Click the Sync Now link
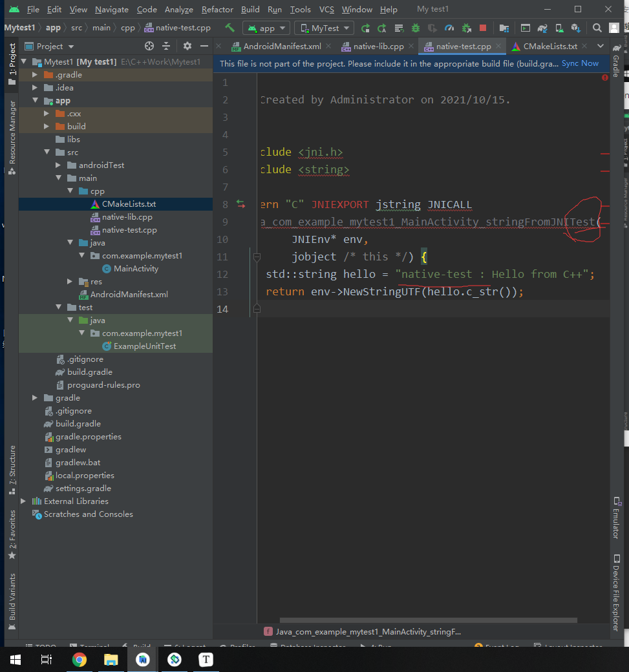Screen dimensions: 629x672 point(580,63)
